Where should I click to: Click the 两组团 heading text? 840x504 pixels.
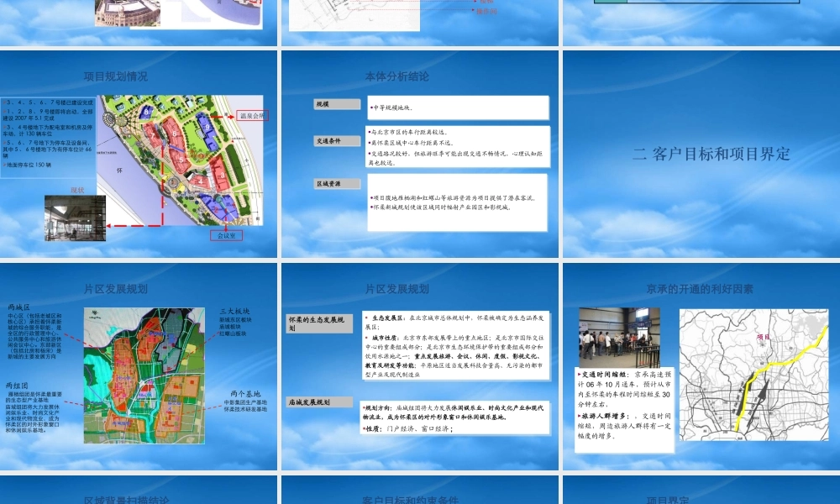17,385
